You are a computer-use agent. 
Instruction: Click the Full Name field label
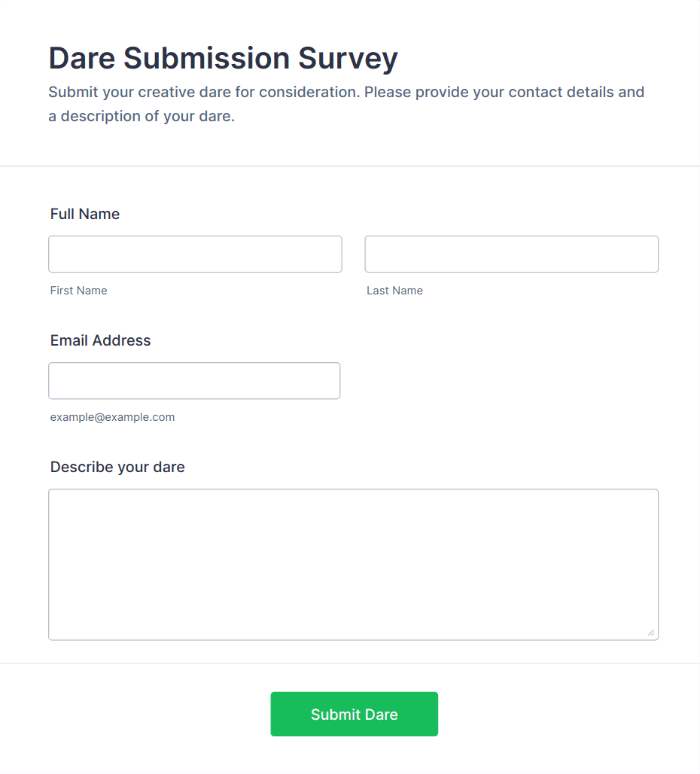[85, 214]
